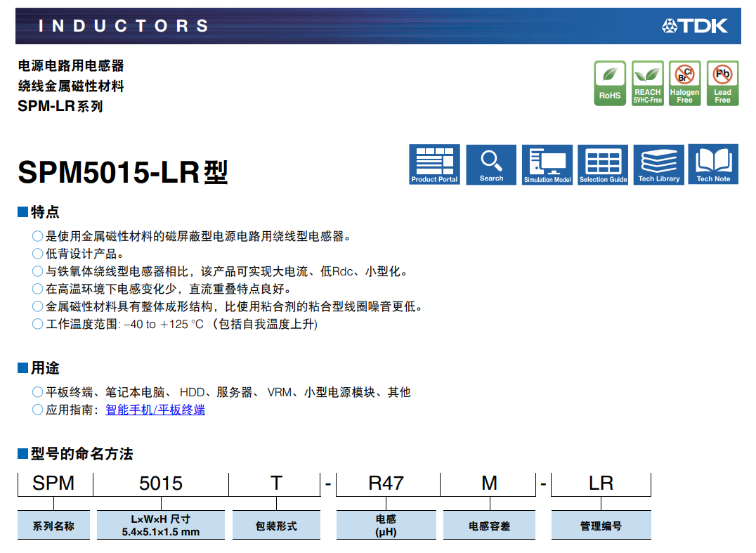756x553 pixels.
Task: Select the 电源电路用电感器 heading line
Action: pyautogui.click(x=71, y=65)
